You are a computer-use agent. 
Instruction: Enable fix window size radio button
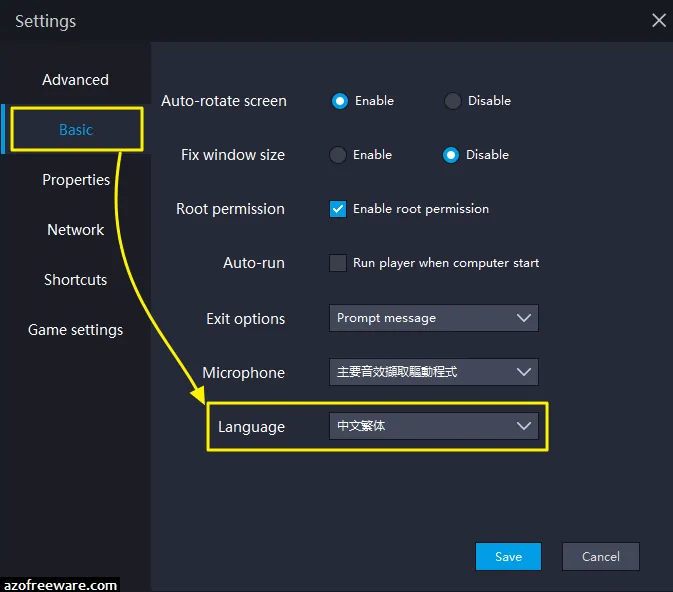coord(338,155)
